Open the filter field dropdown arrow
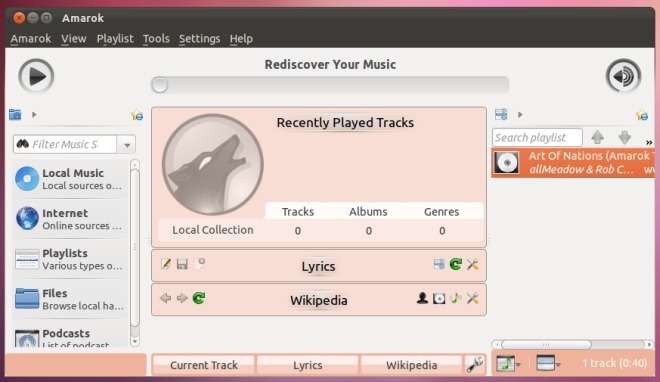The image size is (660, 382). [127, 145]
